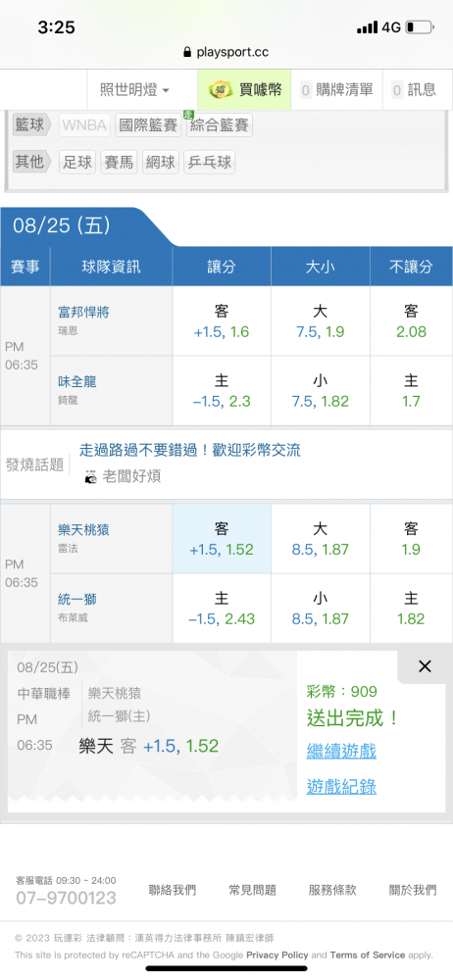The image size is (453, 980).
Task: Open 購牌清單 purchase list
Action: [337, 90]
